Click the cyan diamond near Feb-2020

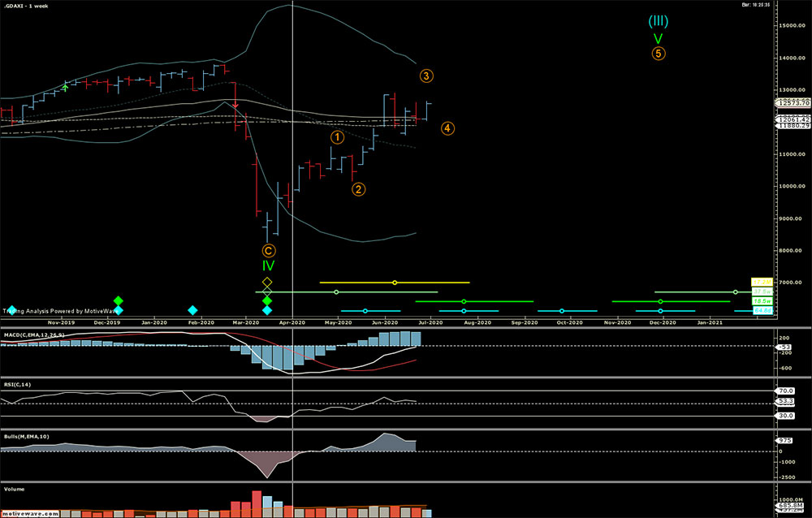click(192, 310)
